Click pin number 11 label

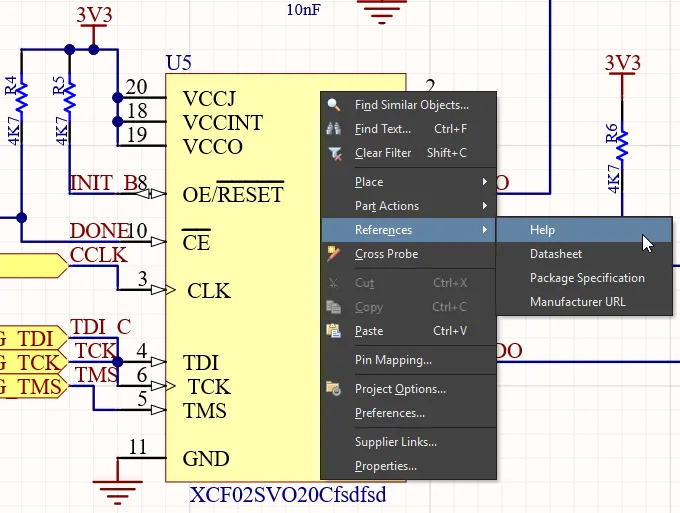click(x=138, y=447)
